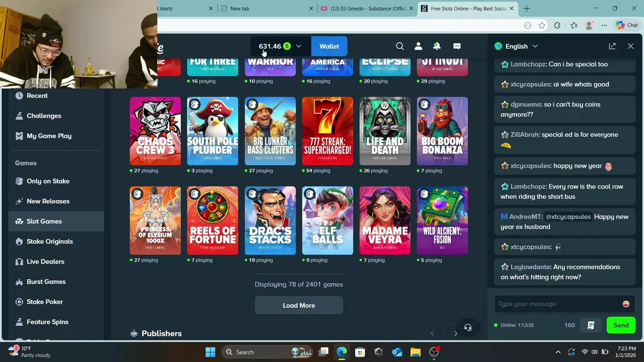Image resolution: width=644 pixels, height=362 pixels.
Task: Launch Drac's Stacks game
Action: [x=270, y=220]
